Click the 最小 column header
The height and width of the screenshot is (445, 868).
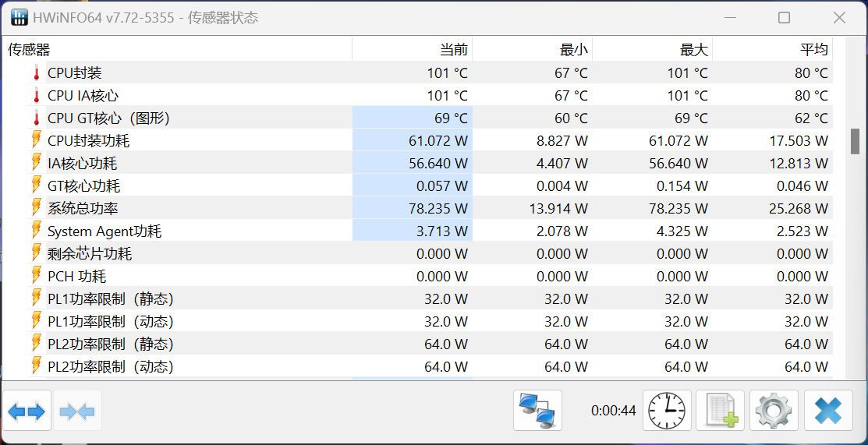533,50
